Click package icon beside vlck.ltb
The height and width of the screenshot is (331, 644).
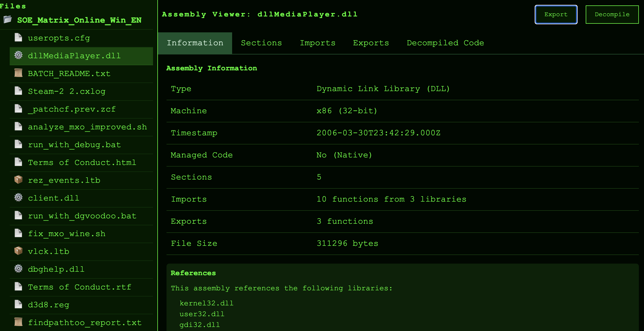[x=18, y=251]
